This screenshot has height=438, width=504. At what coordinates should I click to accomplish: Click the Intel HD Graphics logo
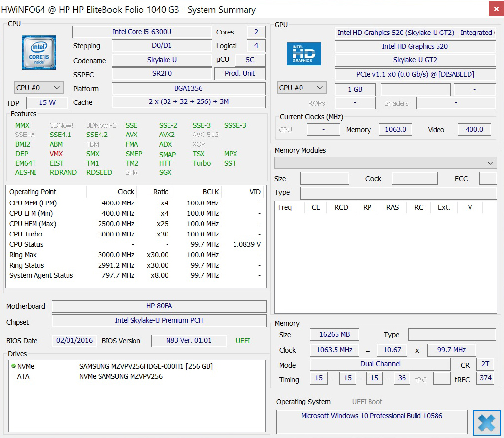[x=304, y=54]
